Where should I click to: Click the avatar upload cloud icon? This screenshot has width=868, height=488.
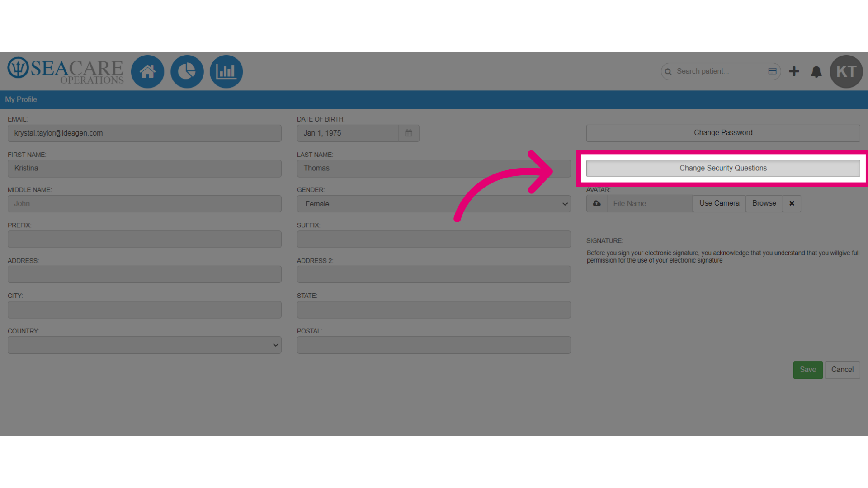597,204
